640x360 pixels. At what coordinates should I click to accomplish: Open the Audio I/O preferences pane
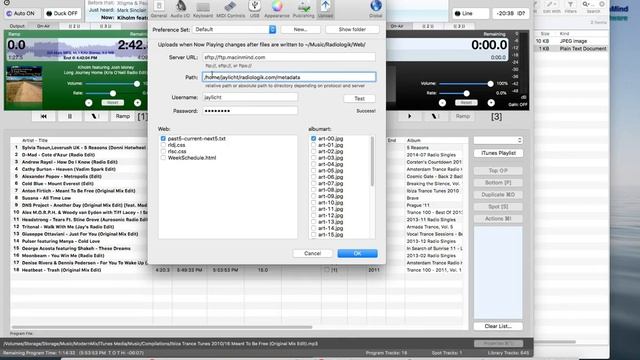click(x=180, y=9)
